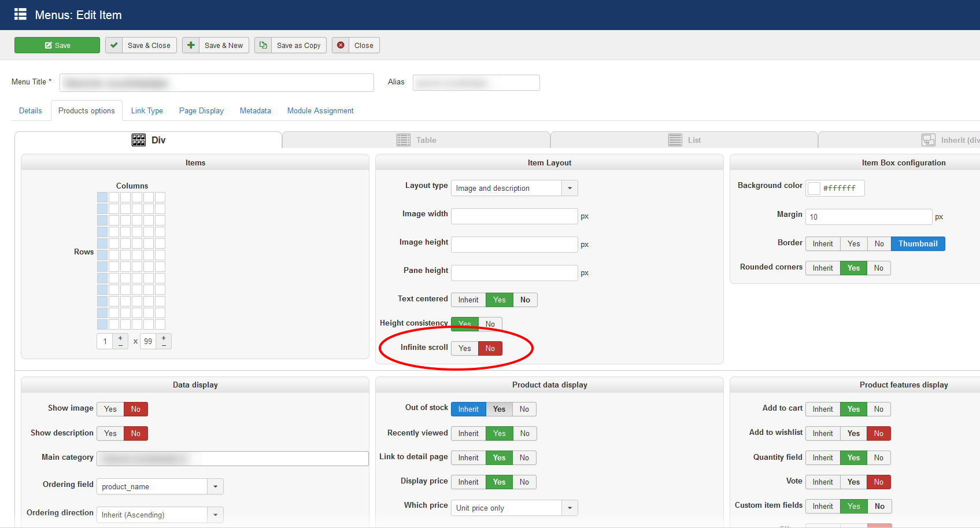This screenshot has width=980, height=528.
Task: Set Text centered to No
Action: click(525, 300)
